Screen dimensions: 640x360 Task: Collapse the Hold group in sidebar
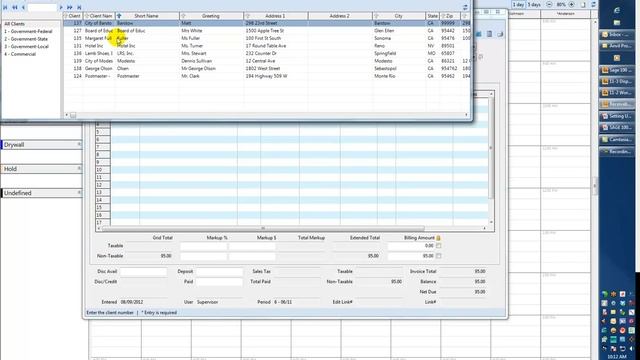(79, 169)
